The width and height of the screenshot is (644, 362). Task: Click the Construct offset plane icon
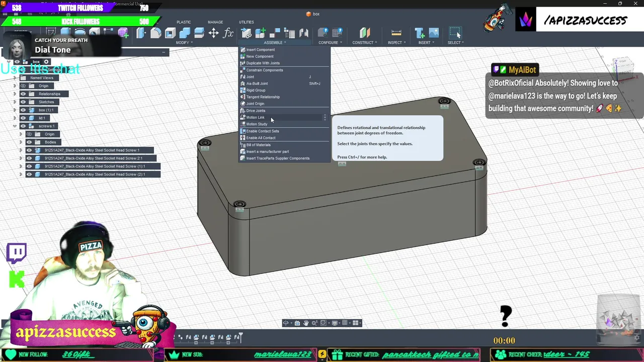pos(365,33)
